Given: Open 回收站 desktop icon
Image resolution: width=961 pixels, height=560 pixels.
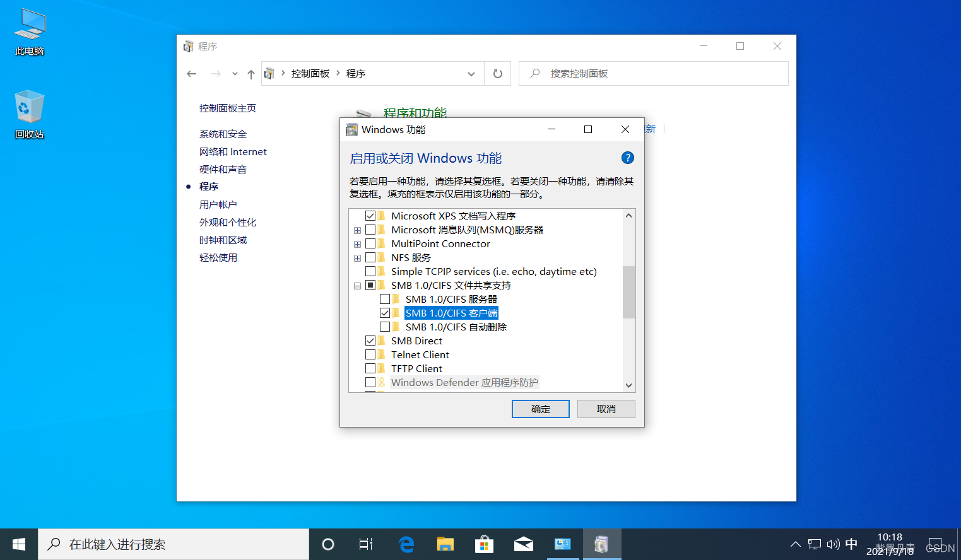Looking at the screenshot, I should tap(30, 115).
